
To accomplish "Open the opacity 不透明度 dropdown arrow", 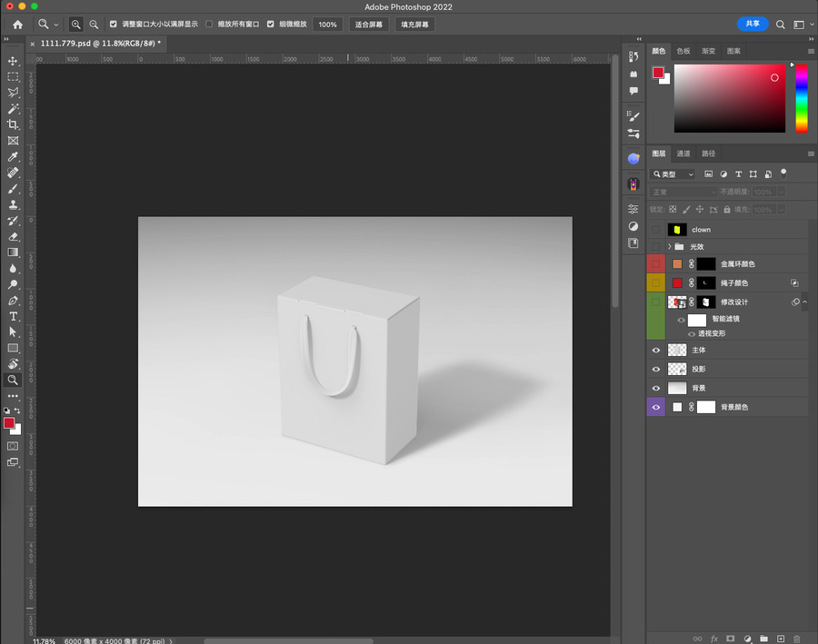I will click(782, 192).
